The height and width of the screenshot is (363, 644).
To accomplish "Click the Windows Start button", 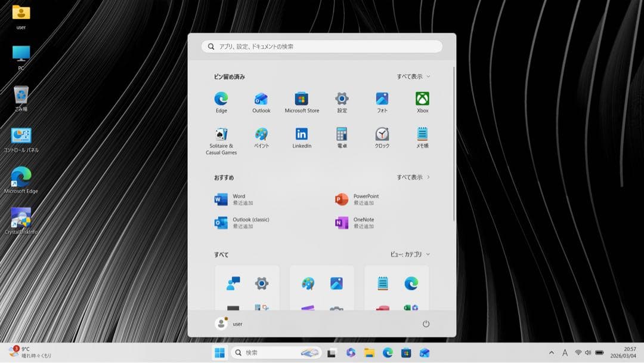I will point(219,353).
